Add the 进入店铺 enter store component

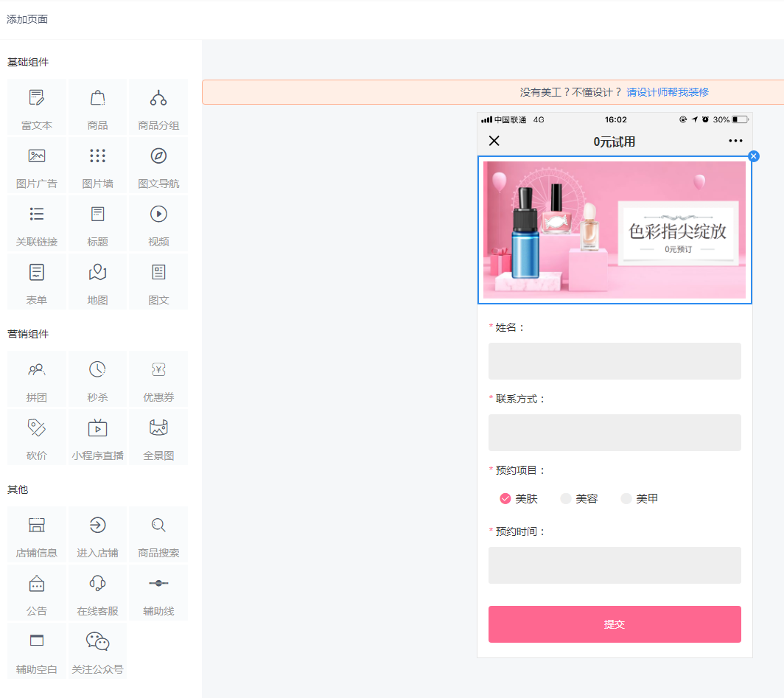pyautogui.click(x=97, y=534)
